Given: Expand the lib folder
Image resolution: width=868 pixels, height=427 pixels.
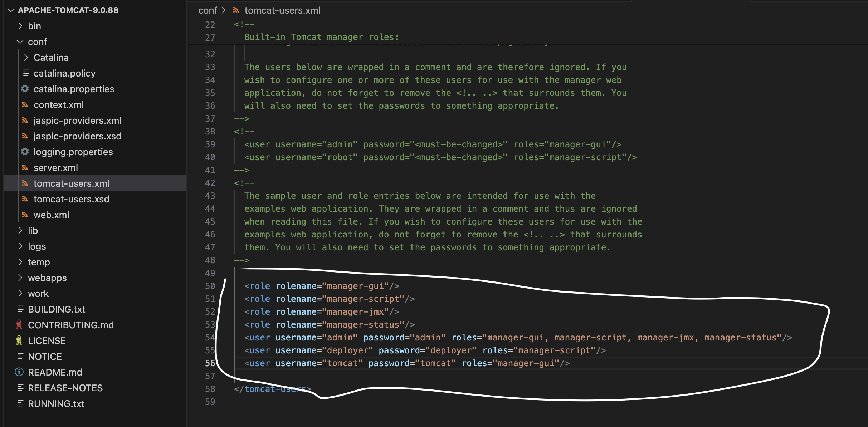Looking at the screenshot, I should pos(20,230).
